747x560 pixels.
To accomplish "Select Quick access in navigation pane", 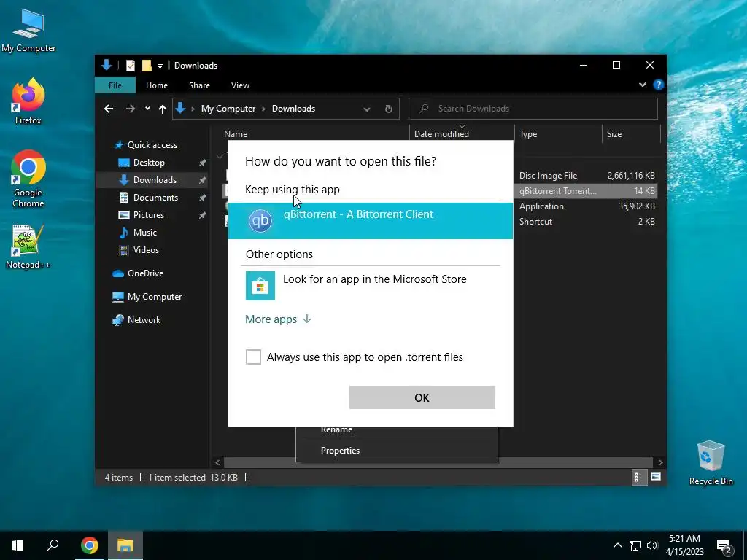I will (152, 145).
